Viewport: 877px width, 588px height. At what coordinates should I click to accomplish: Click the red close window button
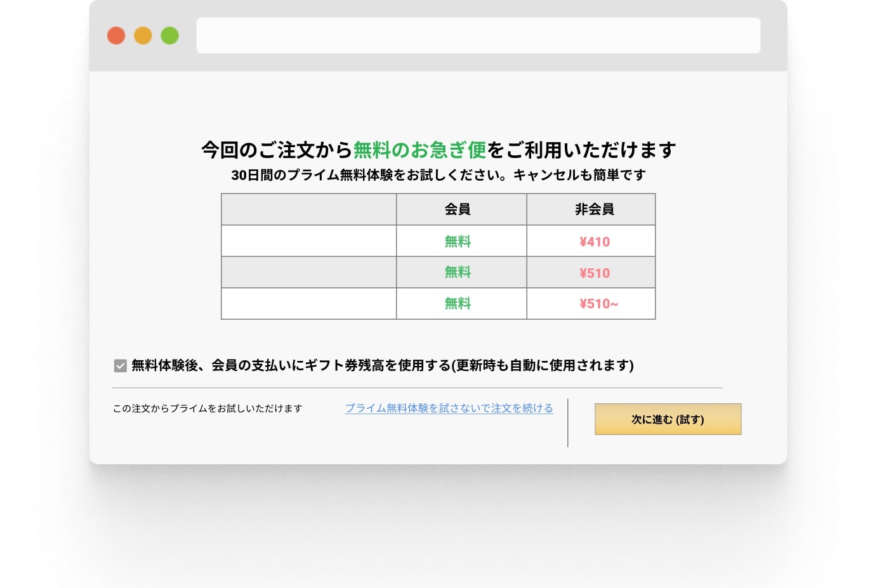click(x=116, y=36)
